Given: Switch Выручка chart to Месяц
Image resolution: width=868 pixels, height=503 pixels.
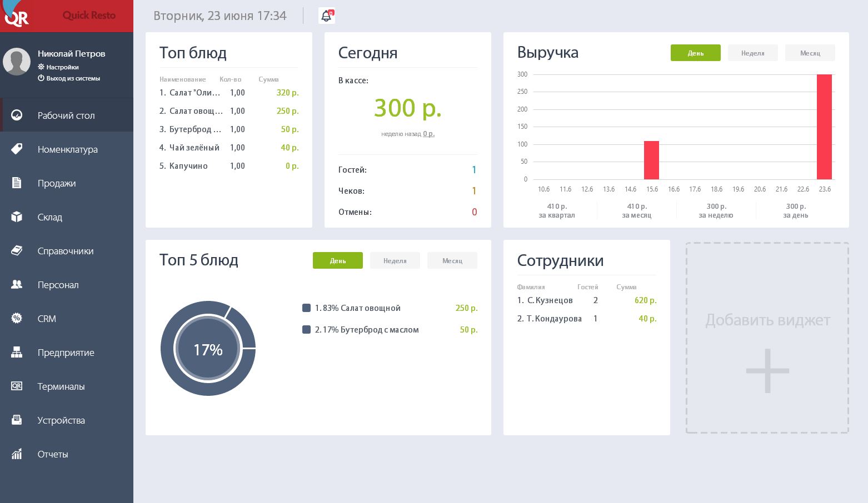Looking at the screenshot, I should pyautogui.click(x=810, y=53).
